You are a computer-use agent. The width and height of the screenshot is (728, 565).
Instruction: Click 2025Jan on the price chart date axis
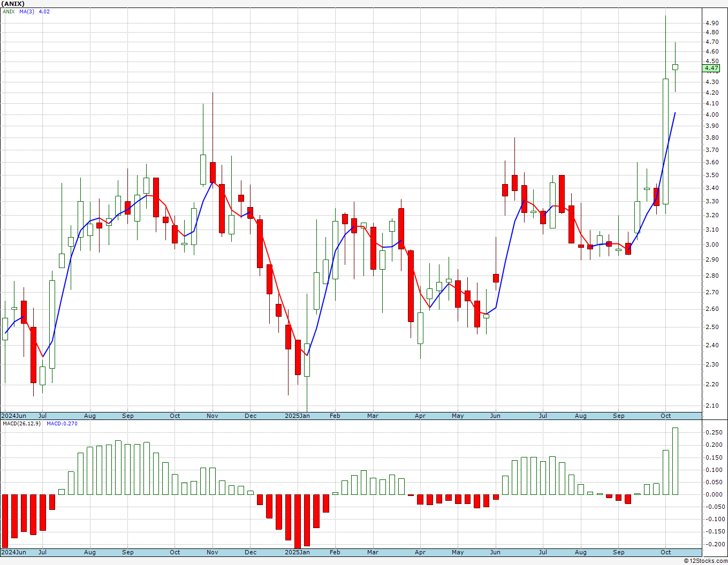297,416
